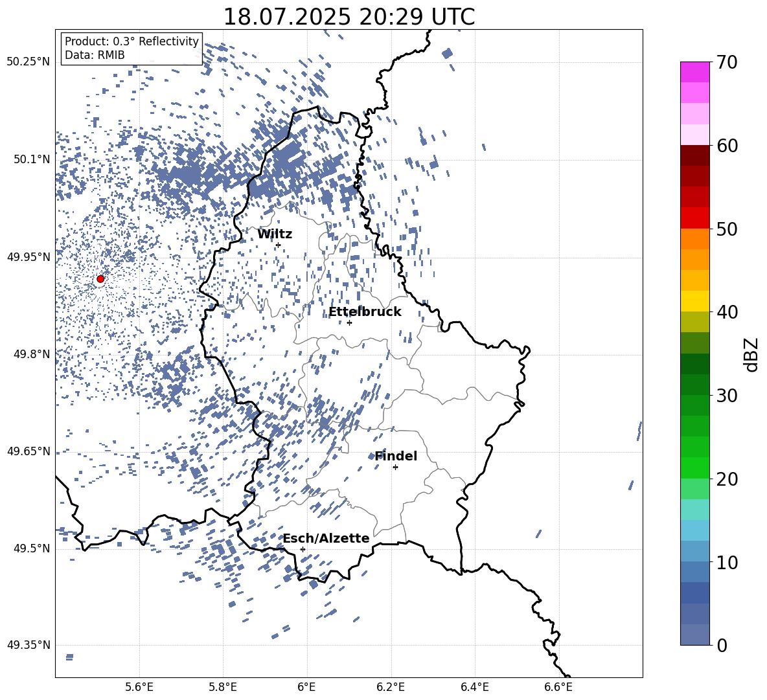Click the 0 tick on colorbar

[722, 645]
